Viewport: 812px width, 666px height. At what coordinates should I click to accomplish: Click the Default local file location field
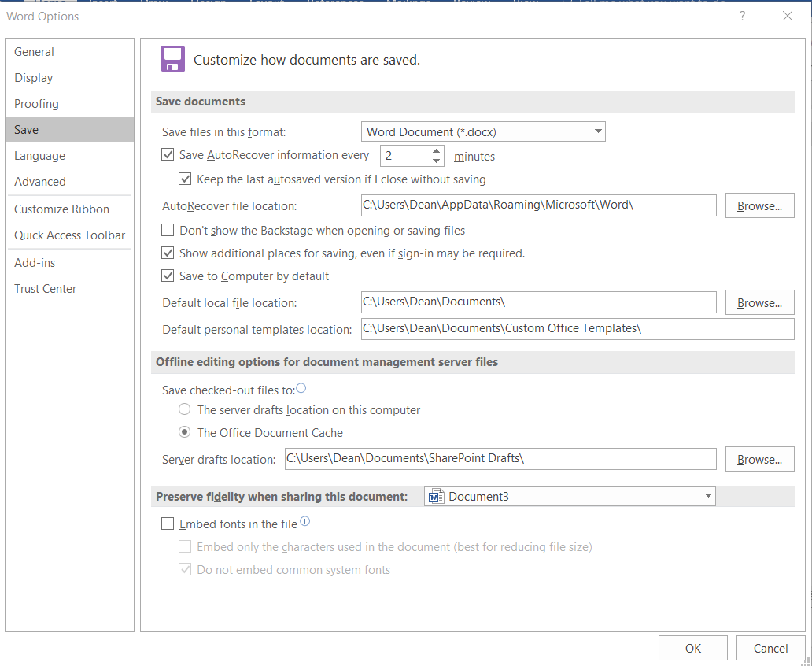coord(538,302)
